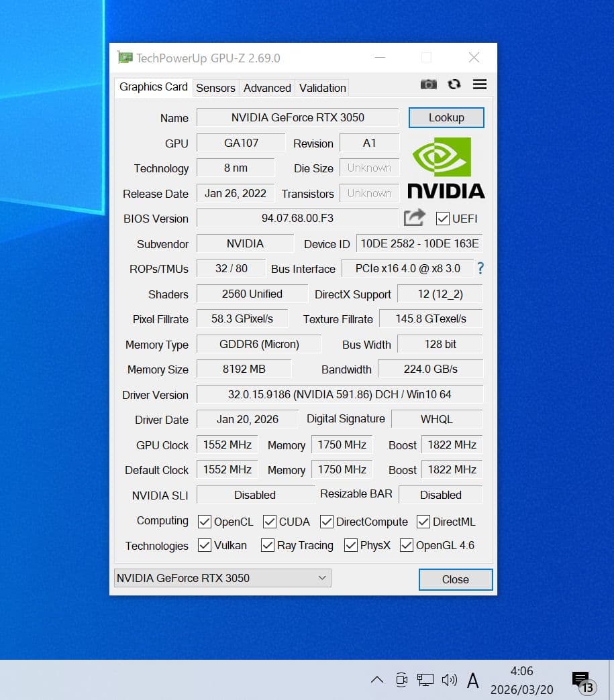614x700 pixels.
Task: Click the Name field NVIDIA GeForce RTX 3050
Action: pos(298,117)
